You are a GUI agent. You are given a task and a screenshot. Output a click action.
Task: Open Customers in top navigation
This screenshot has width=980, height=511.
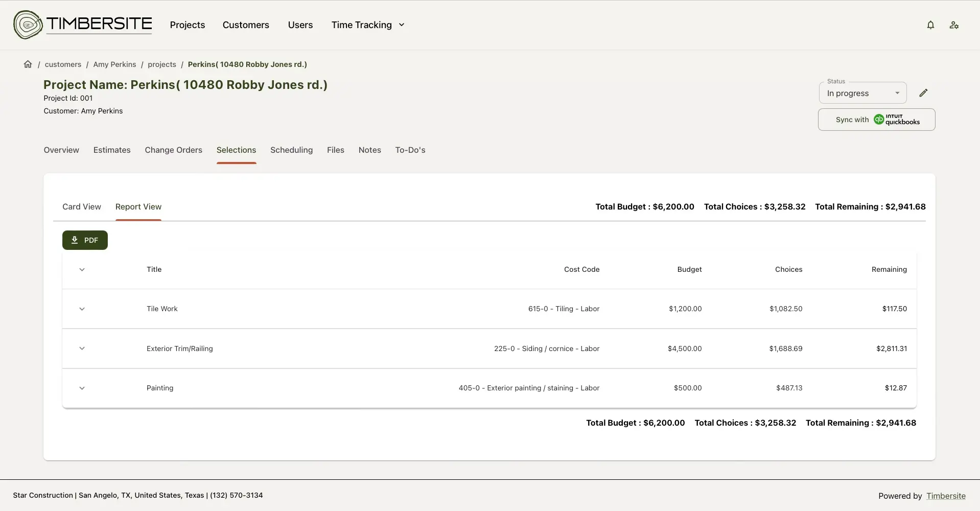point(246,25)
